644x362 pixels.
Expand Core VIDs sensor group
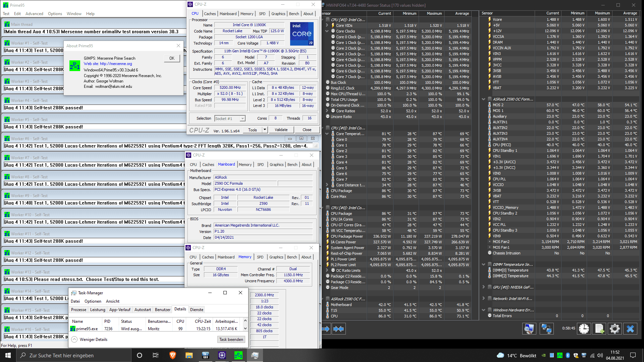click(327, 25)
